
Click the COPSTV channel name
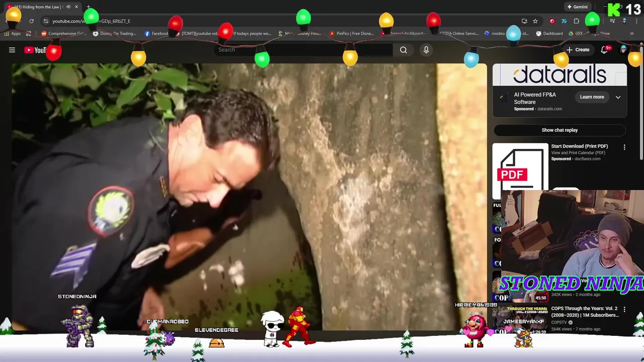coord(558,322)
